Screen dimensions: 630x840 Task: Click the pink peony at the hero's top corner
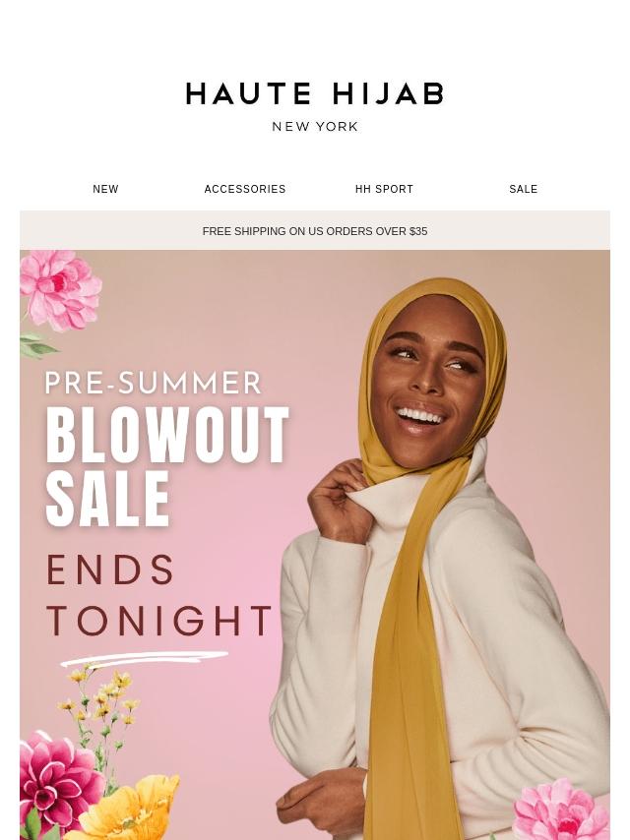pyautogui.click(x=60, y=289)
